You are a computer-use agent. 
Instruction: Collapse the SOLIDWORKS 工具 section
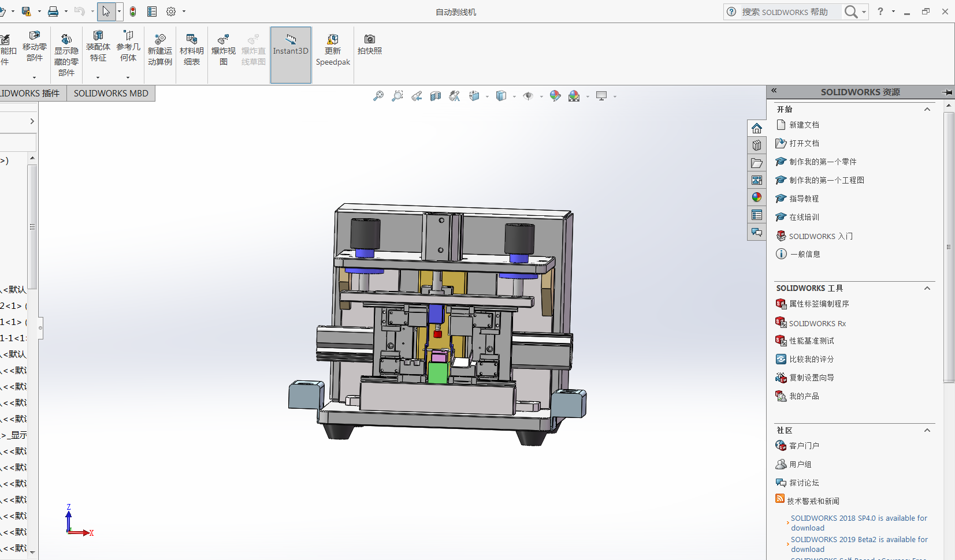coord(927,288)
